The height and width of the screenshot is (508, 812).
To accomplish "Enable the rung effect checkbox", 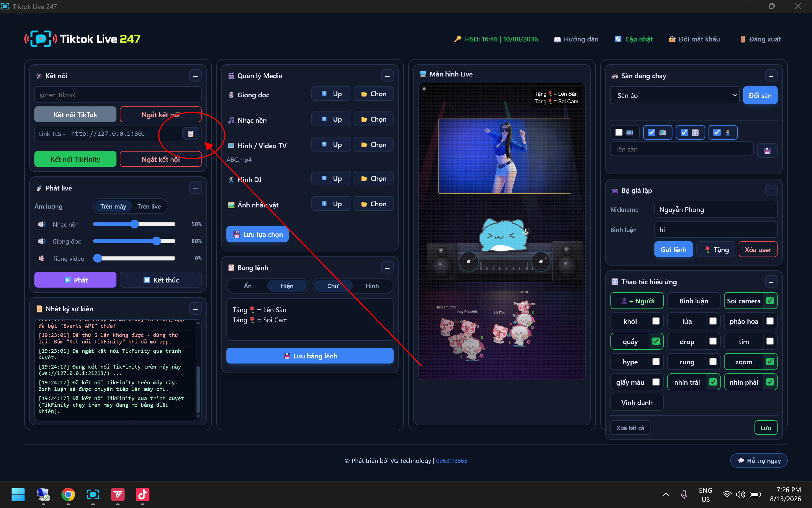I will point(713,362).
